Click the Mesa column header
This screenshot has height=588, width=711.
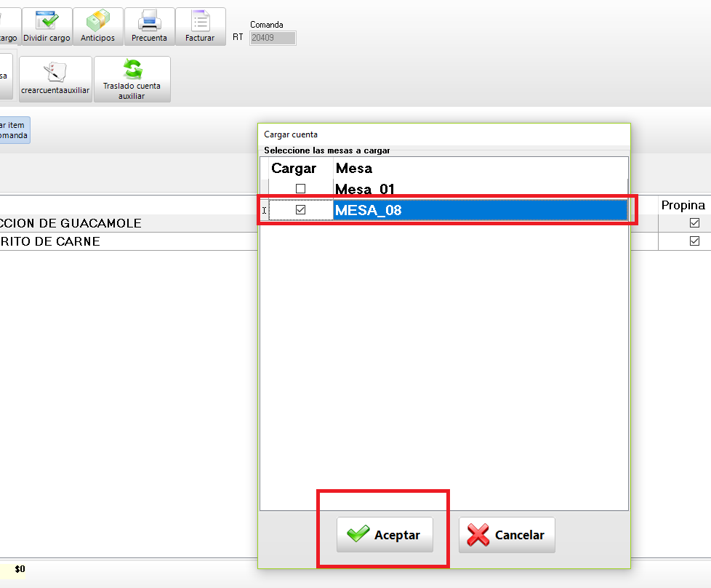tap(354, 168)
